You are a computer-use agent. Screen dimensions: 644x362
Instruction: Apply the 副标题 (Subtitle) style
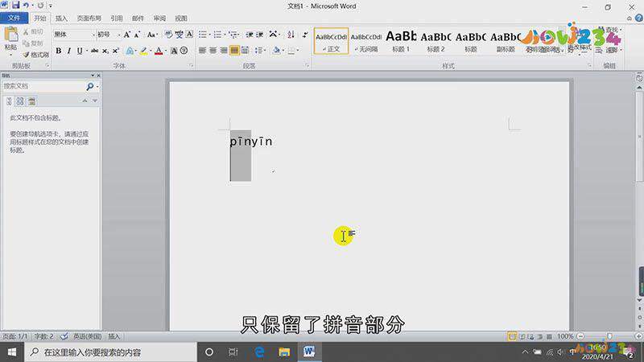click(506, 41)
